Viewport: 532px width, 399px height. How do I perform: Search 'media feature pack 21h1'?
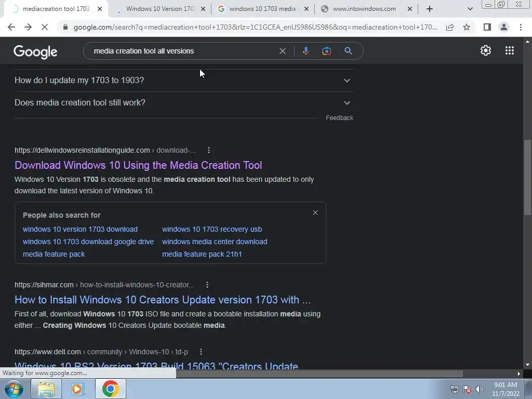202,254
